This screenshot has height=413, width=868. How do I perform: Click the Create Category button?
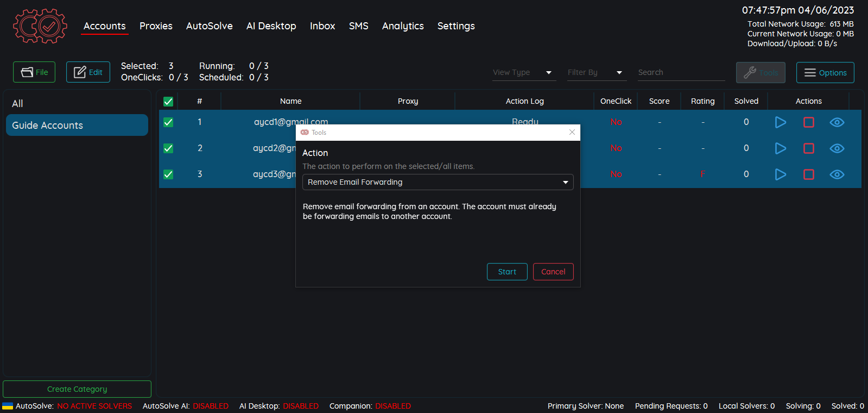pos(77,389)
